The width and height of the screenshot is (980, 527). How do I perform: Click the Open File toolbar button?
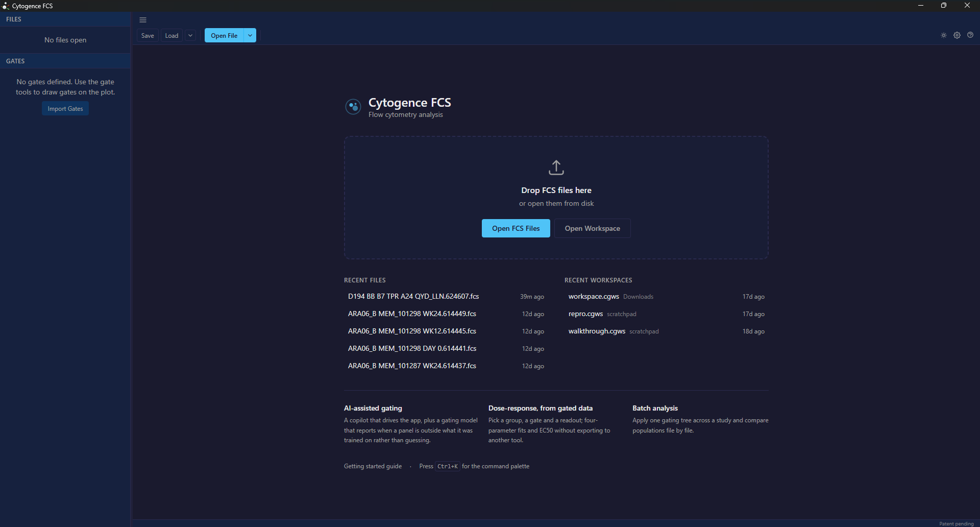224,35
